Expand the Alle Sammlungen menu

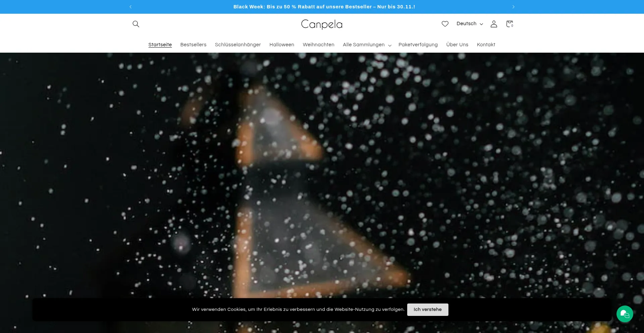(x=367, y=45)
